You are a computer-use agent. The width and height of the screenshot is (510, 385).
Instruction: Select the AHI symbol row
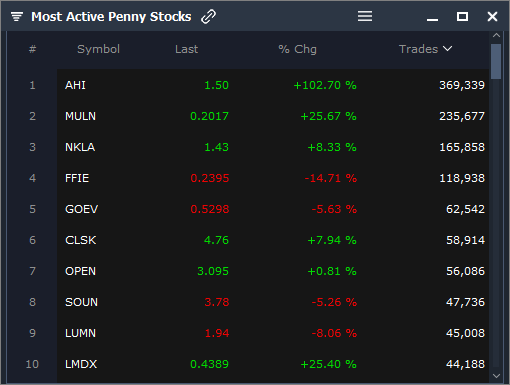click(273, 85)
